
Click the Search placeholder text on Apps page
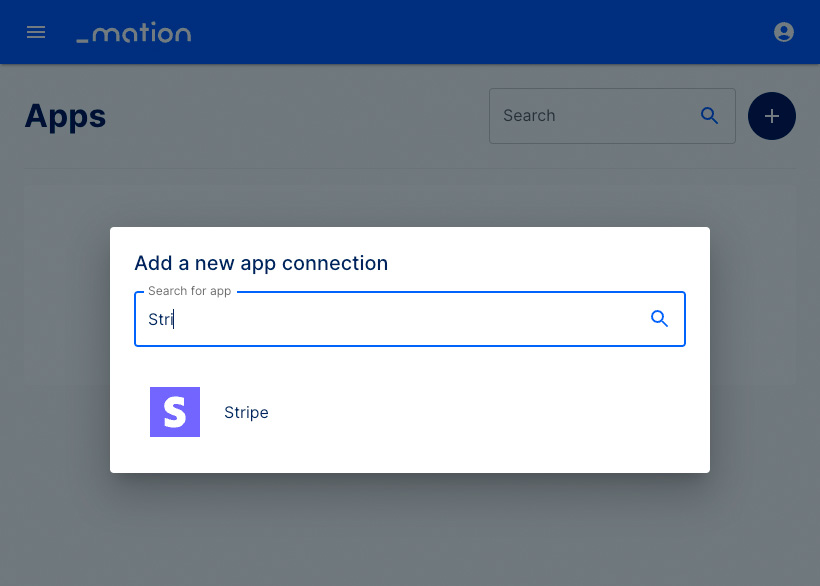pos(529,116)
